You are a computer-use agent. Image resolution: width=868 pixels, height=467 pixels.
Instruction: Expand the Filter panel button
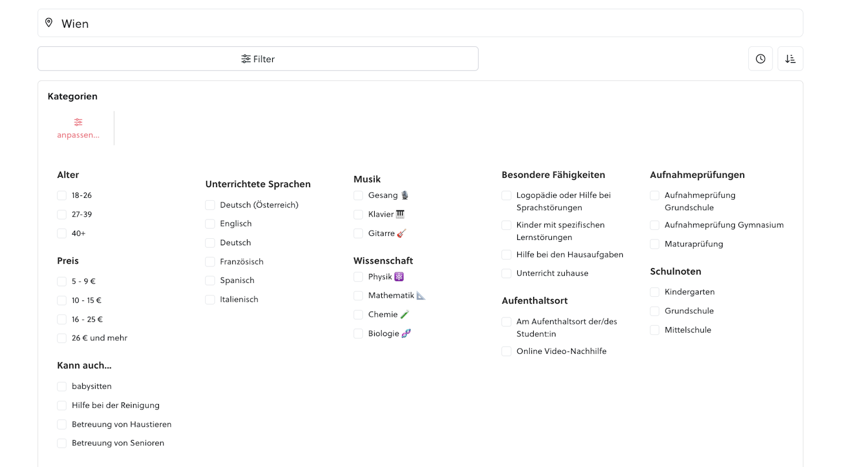point(258,59)
